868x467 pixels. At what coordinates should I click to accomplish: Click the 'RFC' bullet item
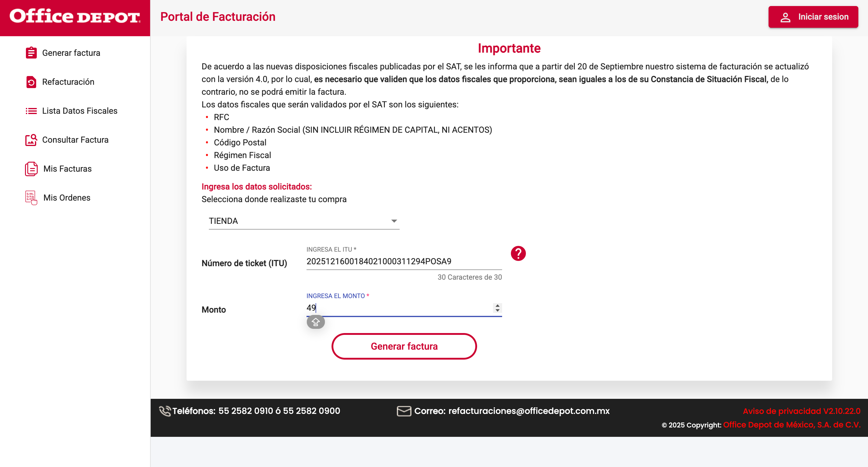[222, 117]
